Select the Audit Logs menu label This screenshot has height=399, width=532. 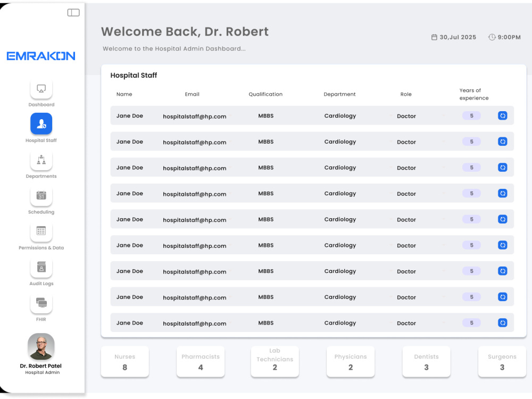[x=41, y=284]
